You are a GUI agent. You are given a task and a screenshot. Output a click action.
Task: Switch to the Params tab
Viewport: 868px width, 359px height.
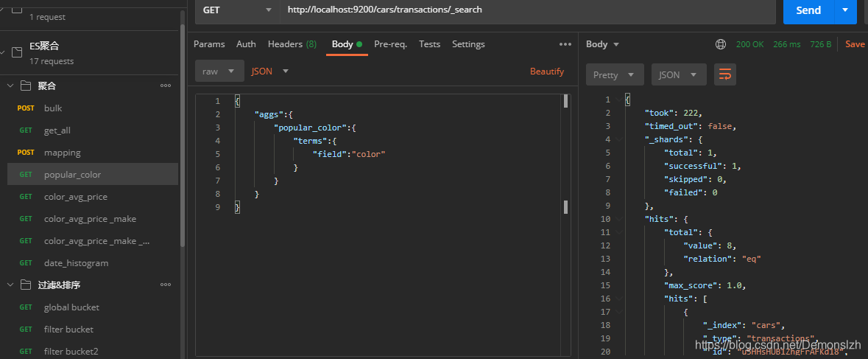209,44
